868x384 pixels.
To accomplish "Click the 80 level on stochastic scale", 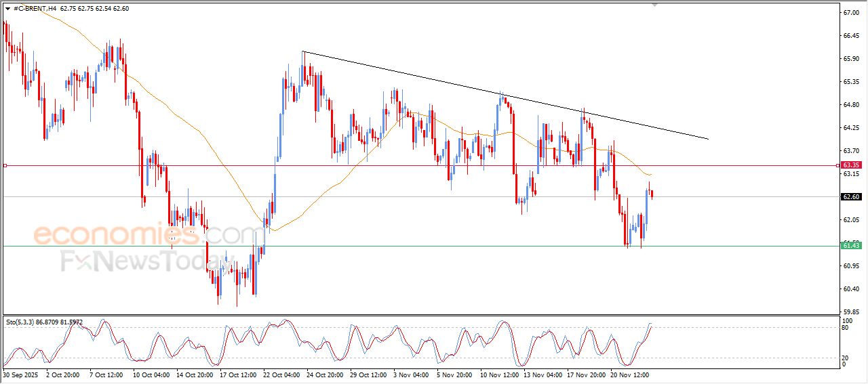I will tap(845, 328).
